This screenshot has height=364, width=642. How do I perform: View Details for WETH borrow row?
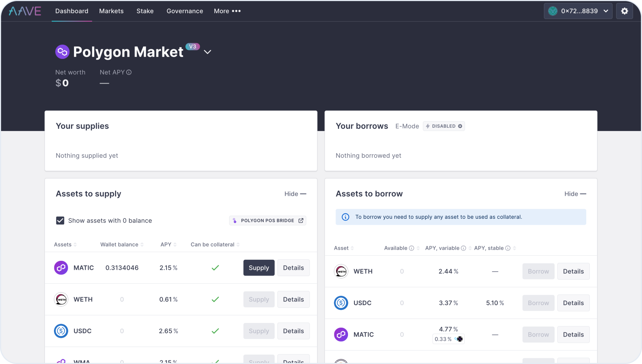tap(573, 271)
